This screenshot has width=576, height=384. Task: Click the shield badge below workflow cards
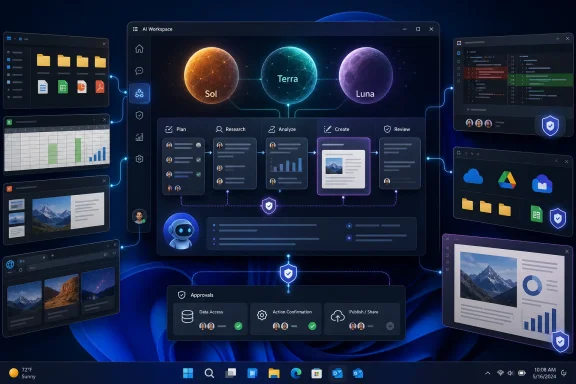coord(269,206)
